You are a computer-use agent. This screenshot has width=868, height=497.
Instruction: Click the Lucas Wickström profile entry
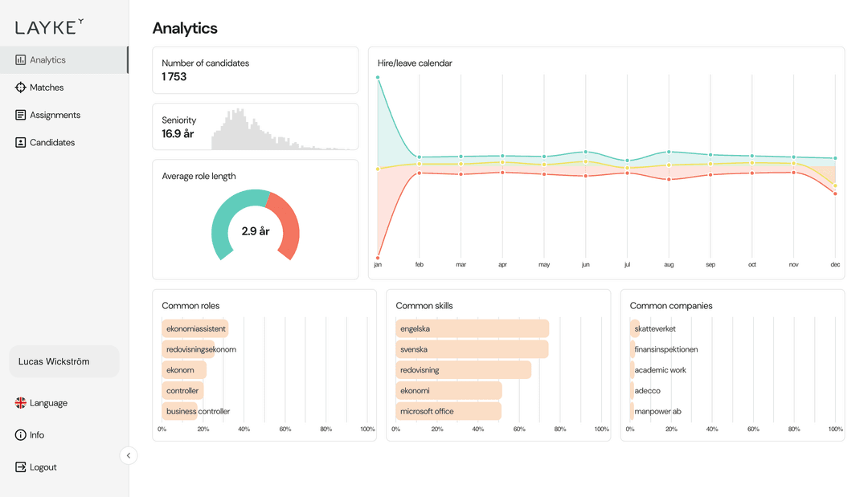[63, 361]
